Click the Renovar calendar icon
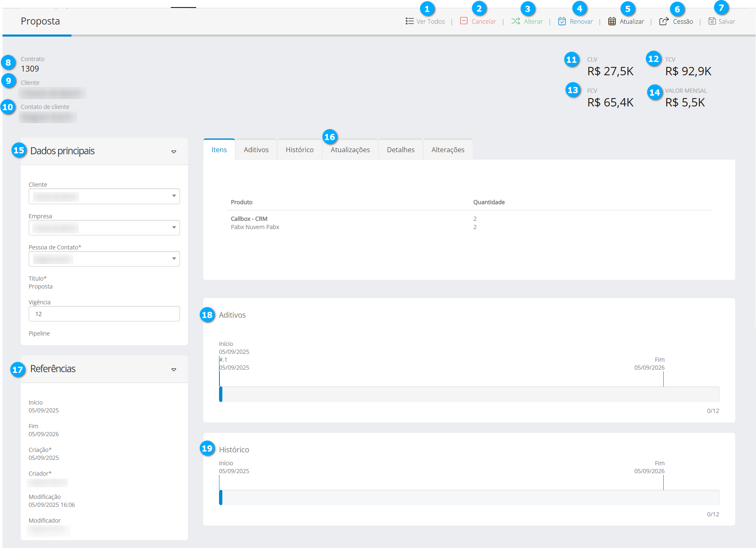 click(562, 21)
